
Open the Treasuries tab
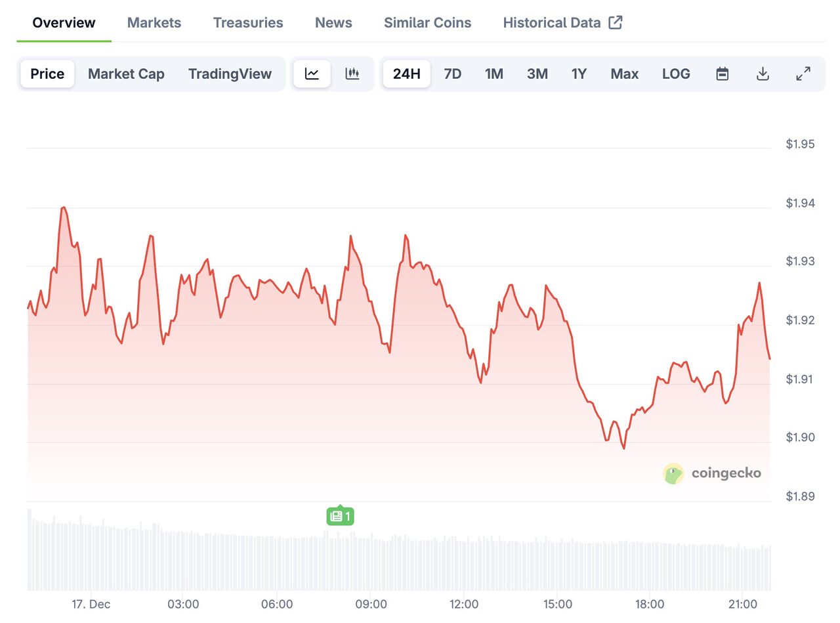point(248,22)
